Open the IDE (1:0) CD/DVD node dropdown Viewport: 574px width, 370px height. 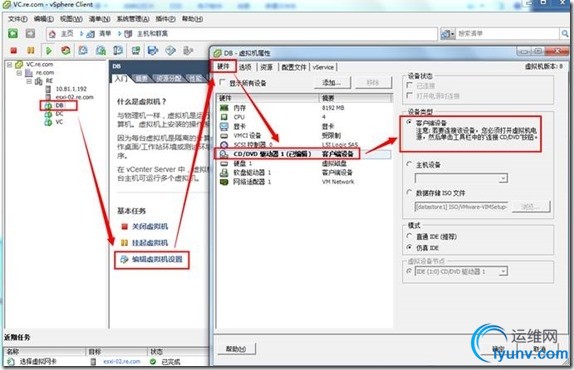point(503,271)
